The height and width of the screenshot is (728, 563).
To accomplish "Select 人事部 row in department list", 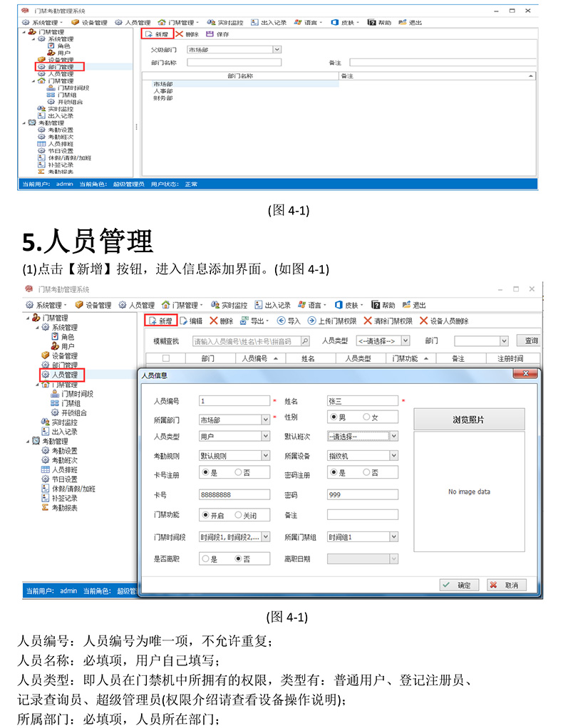I will point(162,91).
